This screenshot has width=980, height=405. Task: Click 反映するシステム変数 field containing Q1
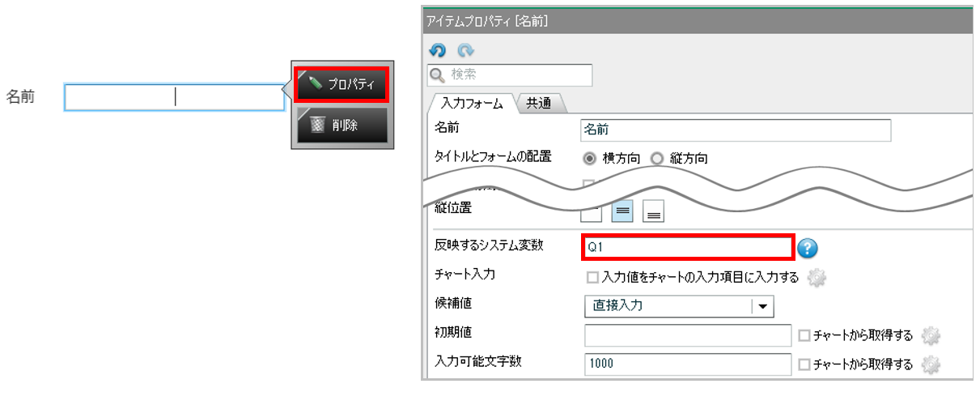click(x=687, y=247)
